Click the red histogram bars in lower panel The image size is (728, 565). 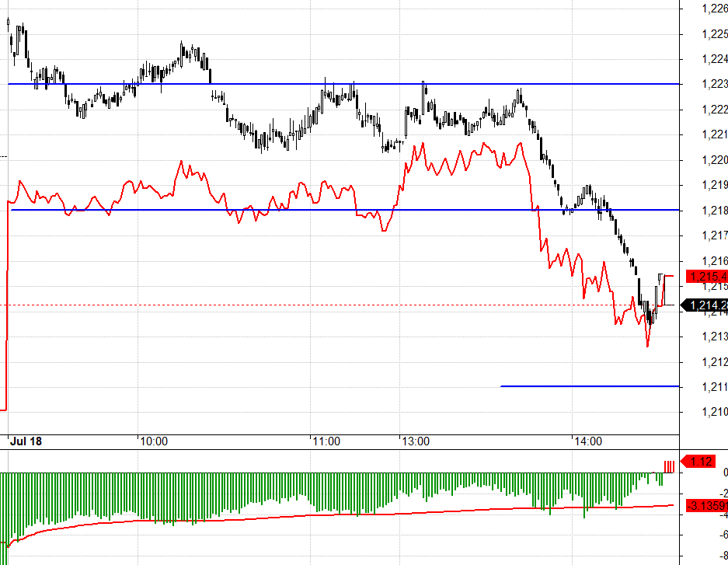pyautogui.click(x=669, y=466)
